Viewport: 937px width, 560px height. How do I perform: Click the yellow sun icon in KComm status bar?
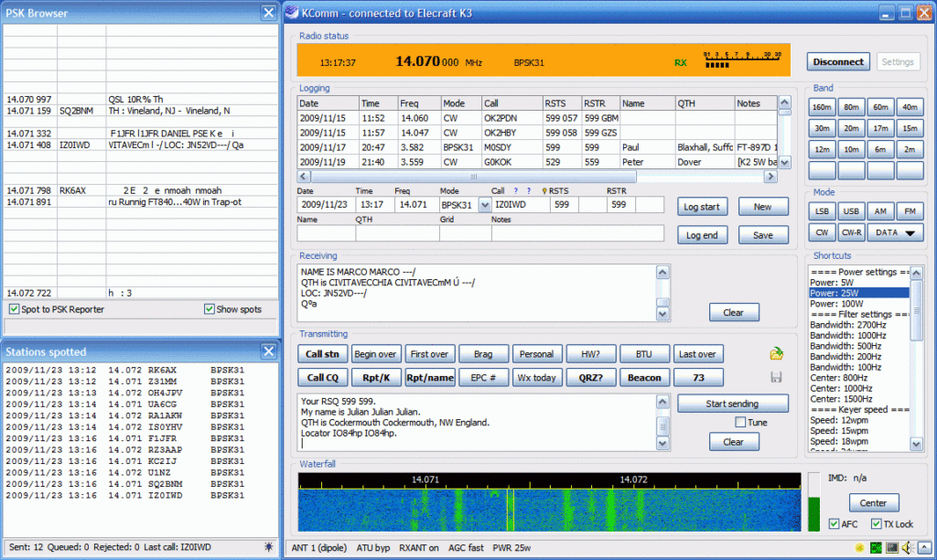click(860, 547)
